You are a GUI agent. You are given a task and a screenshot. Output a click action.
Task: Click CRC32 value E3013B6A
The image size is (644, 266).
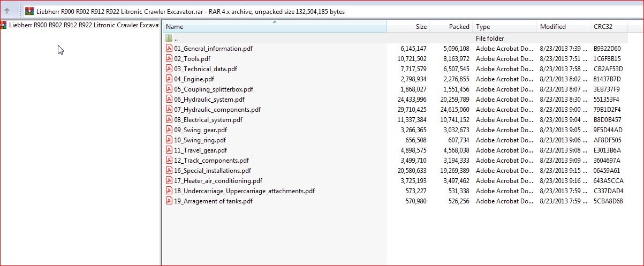[608, 150]
